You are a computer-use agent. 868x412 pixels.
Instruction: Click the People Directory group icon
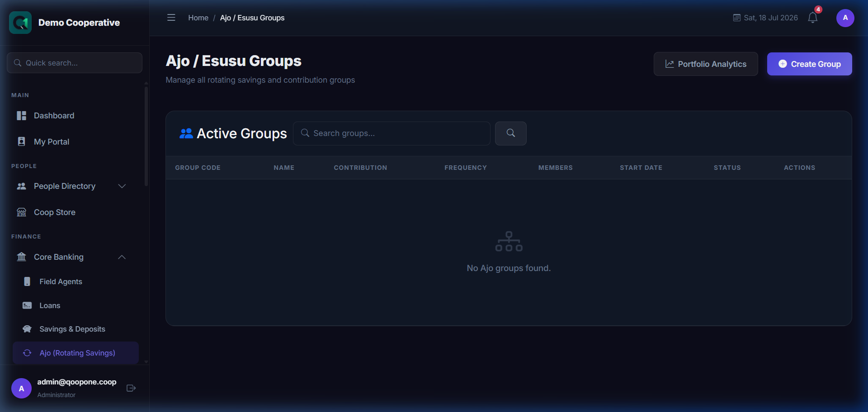pos(21,186)
